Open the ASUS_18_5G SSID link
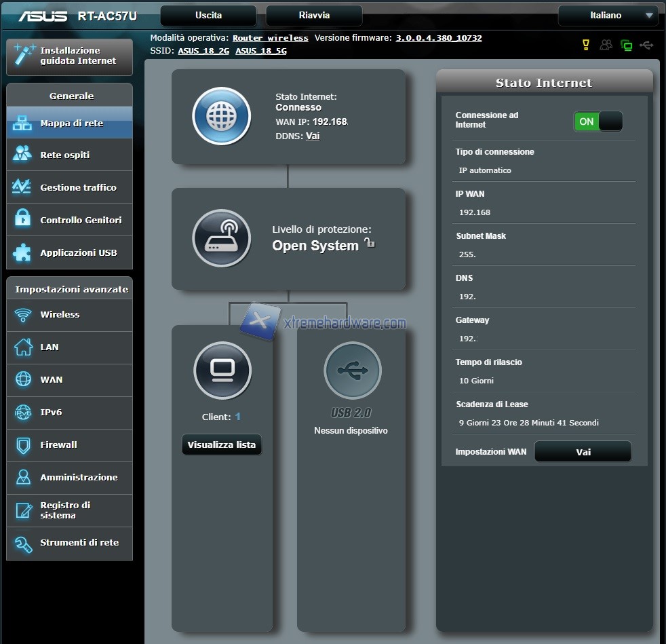 [x=261, y=51]
